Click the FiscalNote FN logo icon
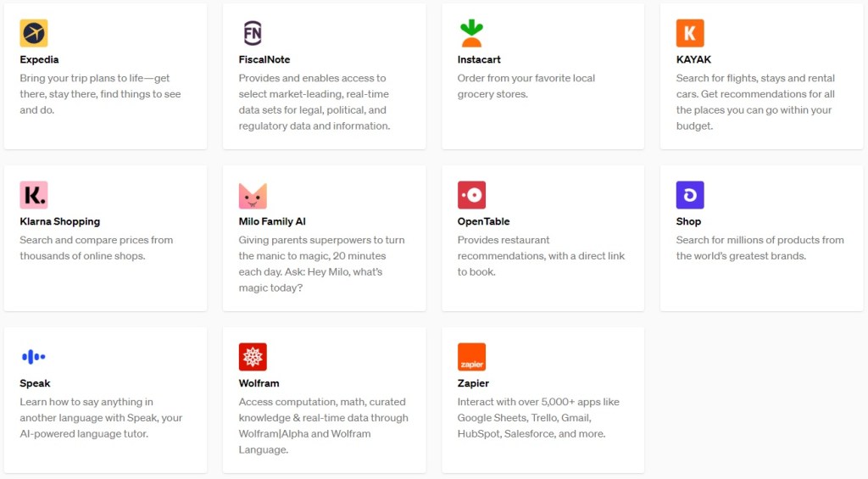868x479 pixels. tap(253, 33)
